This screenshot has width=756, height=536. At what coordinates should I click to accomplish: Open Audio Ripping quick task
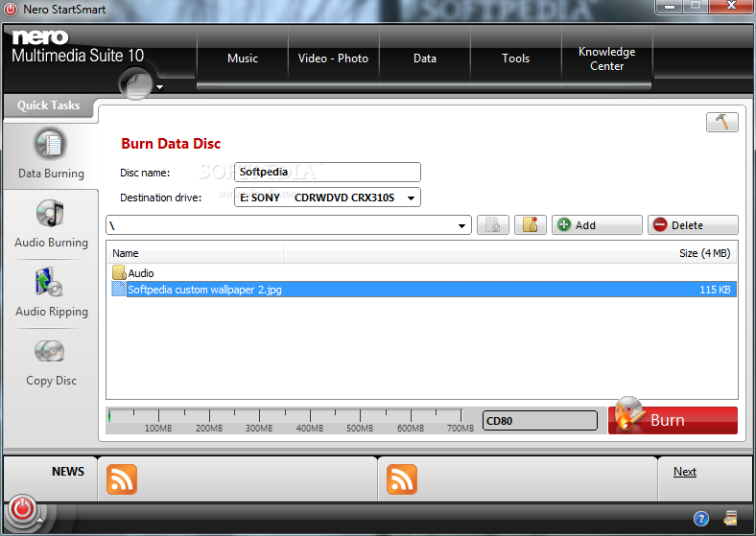point(51,293)
